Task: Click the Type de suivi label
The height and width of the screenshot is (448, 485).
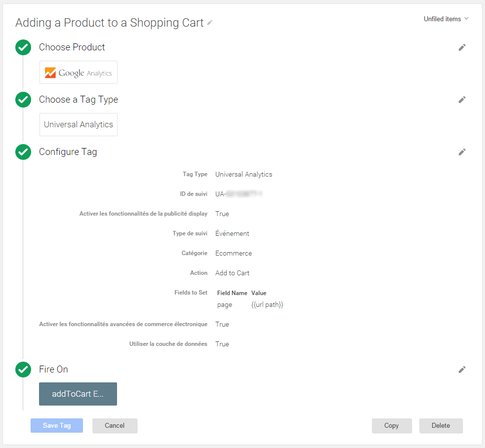Action: click(190, 233)
